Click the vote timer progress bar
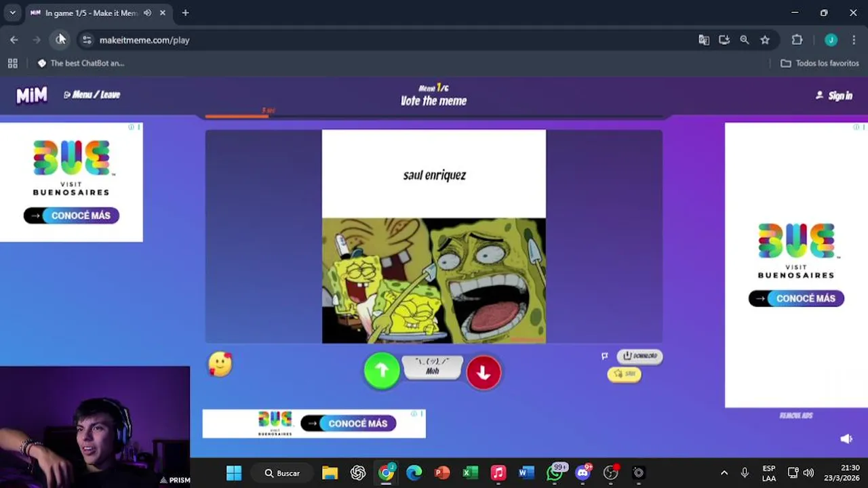 (x=434, y=116)
